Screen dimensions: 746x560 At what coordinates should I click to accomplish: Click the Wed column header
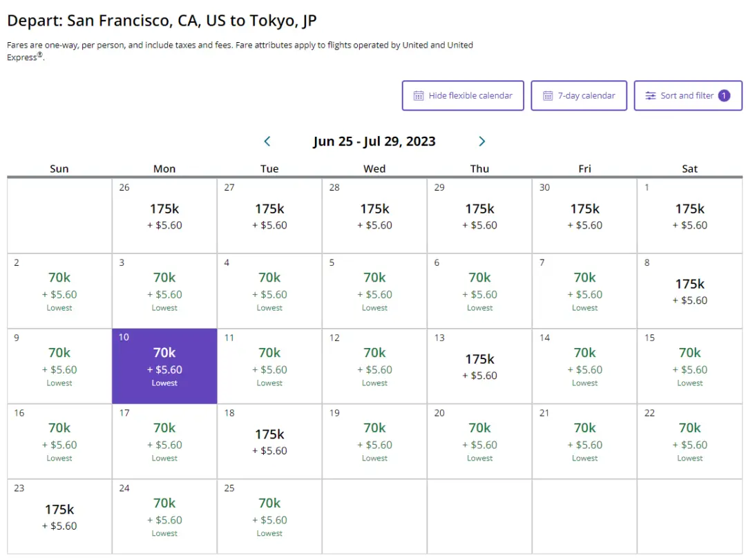(x=375, y=168)
